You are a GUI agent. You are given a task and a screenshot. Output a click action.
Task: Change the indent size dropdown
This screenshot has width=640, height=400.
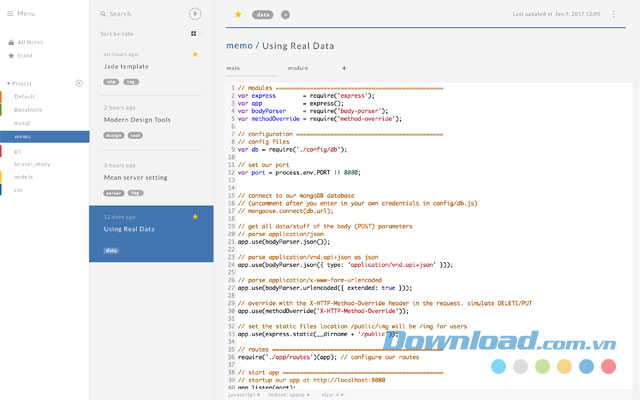coord(335,395)
